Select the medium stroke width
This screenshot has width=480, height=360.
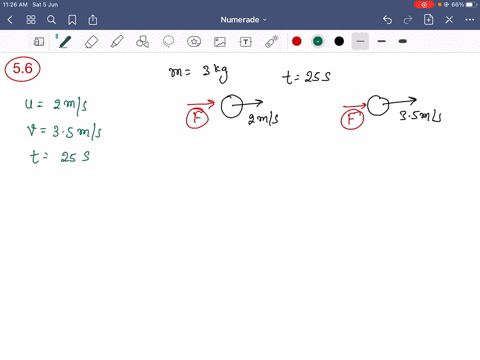point(382,41)
